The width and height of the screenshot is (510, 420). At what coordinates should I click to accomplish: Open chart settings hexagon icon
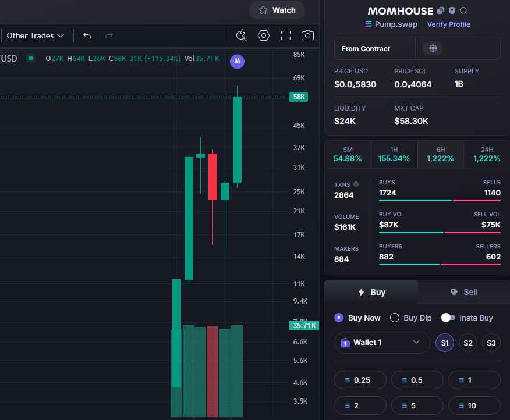coord(264,35)
